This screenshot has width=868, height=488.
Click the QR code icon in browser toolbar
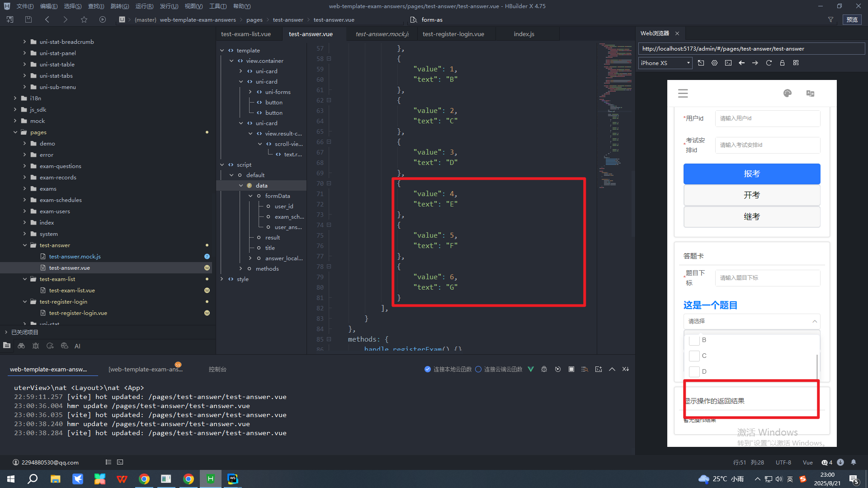pyautogui.click(x=796, y=63)
